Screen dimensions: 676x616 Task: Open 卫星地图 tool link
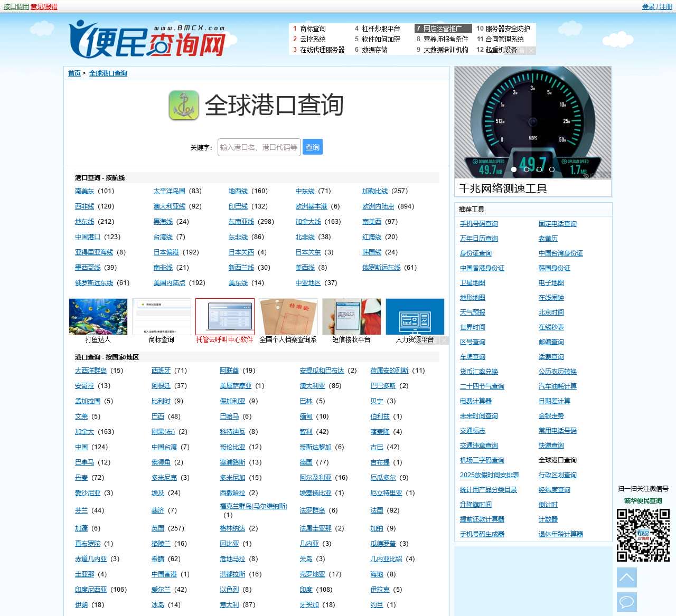[473, 283]
